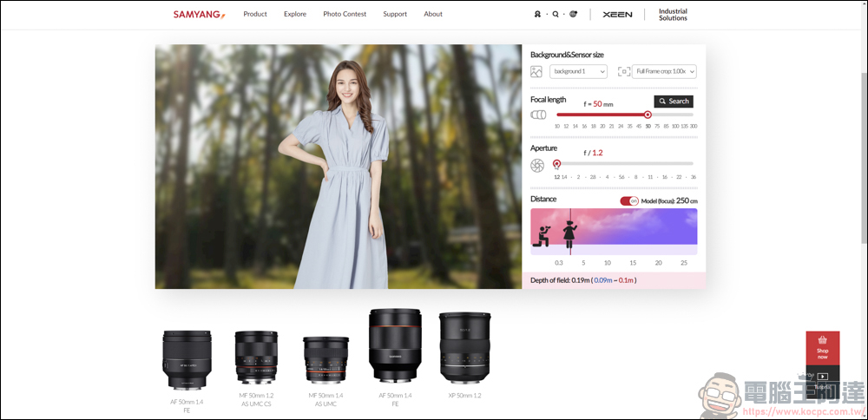
Task: Open the Support menu
Action: coord(395,15)
